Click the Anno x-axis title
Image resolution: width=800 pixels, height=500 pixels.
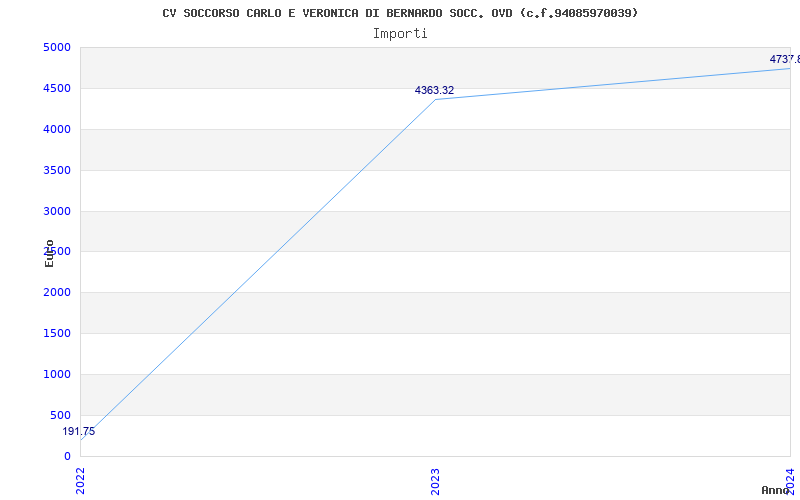tap(775, 490)
